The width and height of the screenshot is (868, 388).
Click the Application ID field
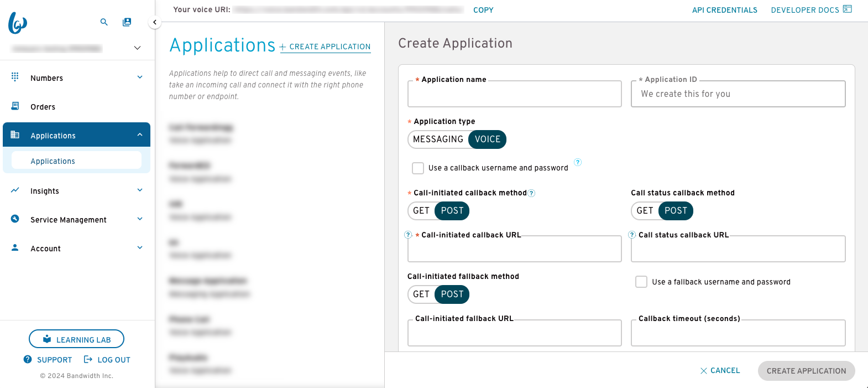coord(738,94)
